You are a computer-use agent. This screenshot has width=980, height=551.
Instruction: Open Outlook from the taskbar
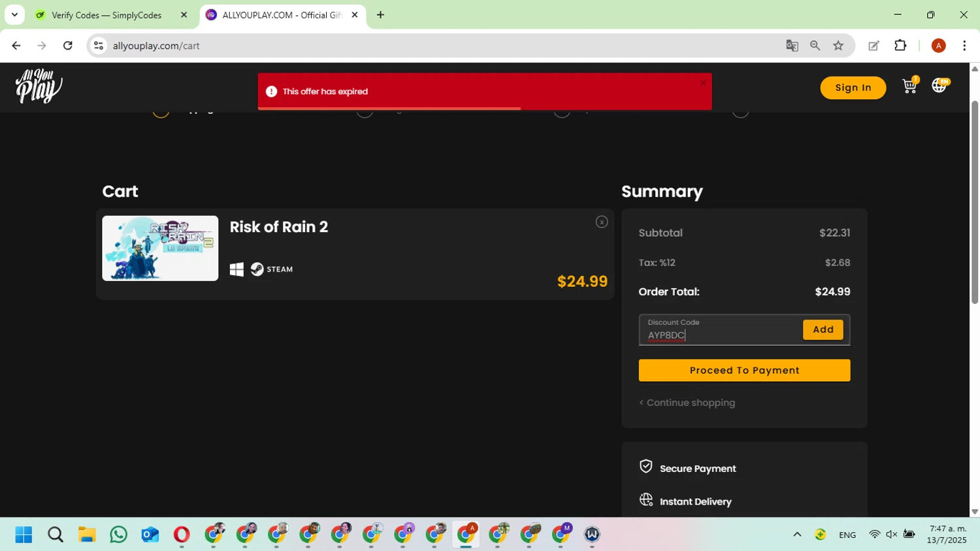150,535
